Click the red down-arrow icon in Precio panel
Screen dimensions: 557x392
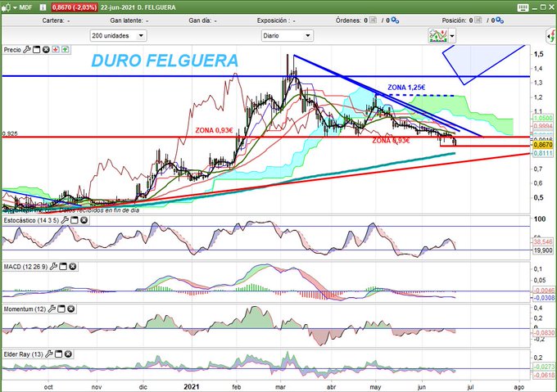point(56,50)
